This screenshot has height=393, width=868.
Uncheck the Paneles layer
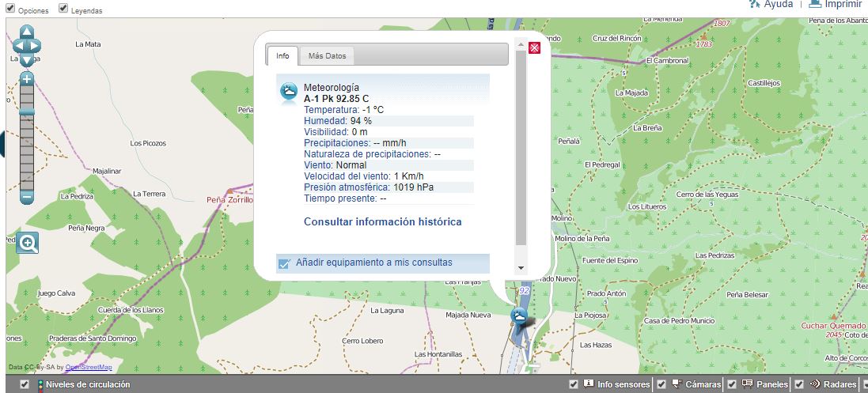pos(732,384)
